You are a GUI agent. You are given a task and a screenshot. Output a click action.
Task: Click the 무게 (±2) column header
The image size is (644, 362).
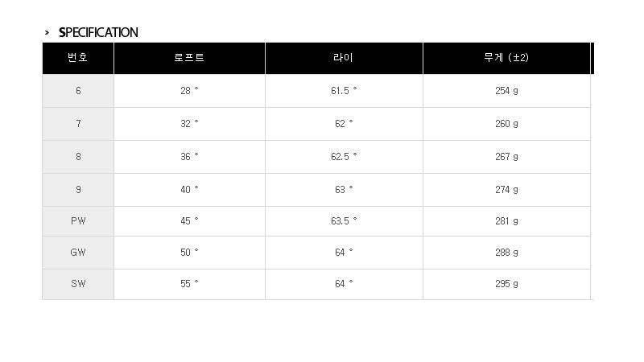coord(506,58)
